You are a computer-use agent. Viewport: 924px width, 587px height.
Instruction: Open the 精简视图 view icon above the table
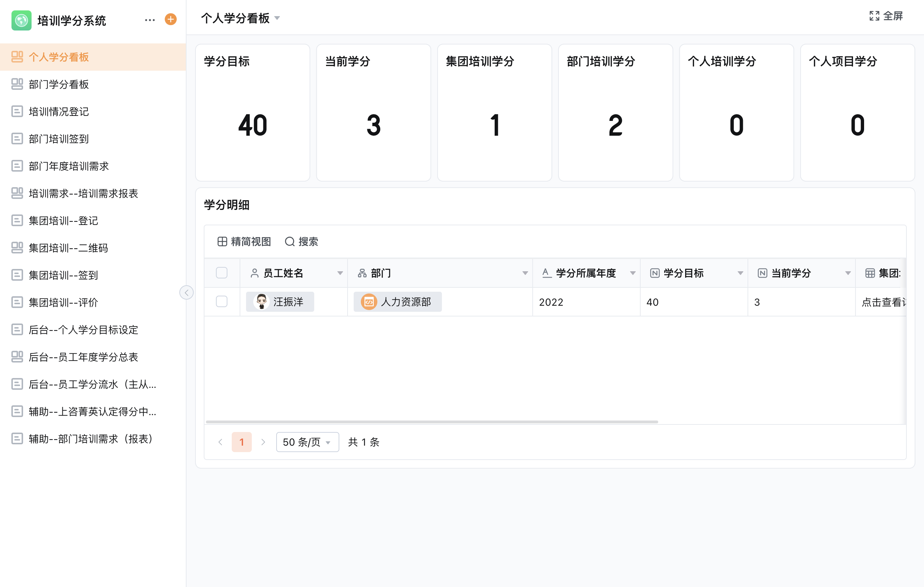(222, 241)
